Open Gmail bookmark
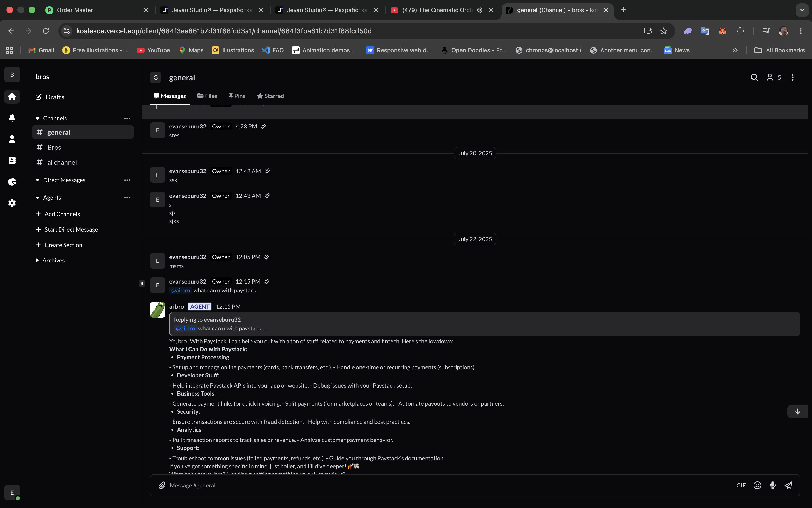 point(41,50)
